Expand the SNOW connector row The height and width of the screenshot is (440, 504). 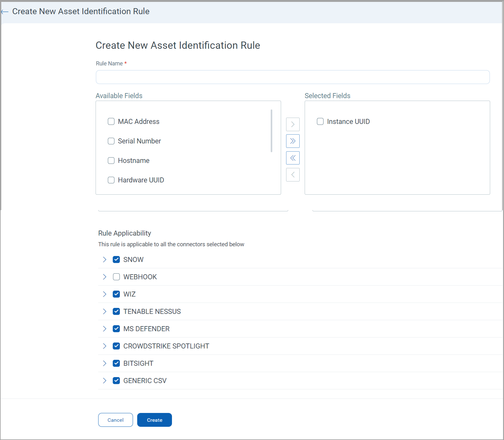(x=105, y=259)
